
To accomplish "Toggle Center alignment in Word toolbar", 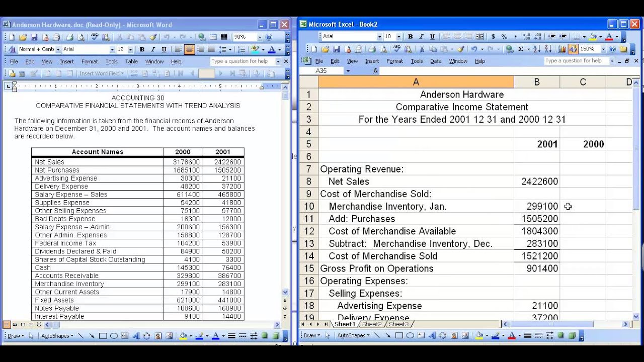I will coord(189,49).
